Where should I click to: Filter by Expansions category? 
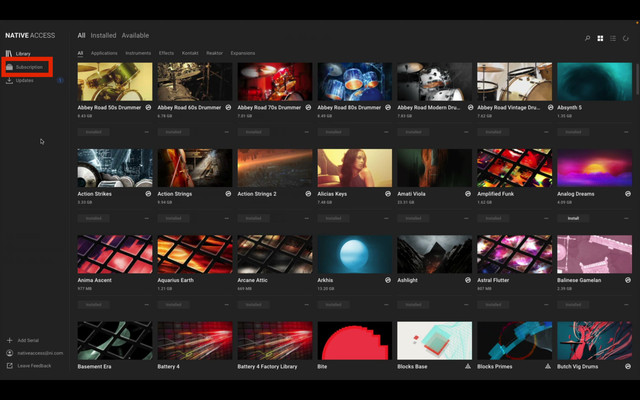click(x=242, y=53)
